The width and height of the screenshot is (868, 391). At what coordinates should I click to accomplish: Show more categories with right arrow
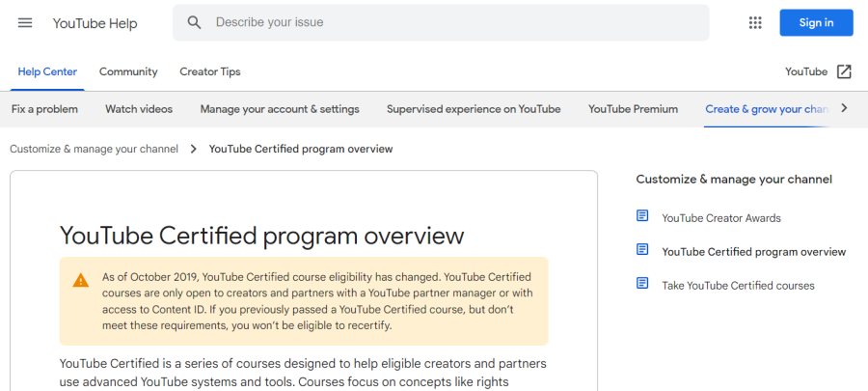click(x=844, y=108)
